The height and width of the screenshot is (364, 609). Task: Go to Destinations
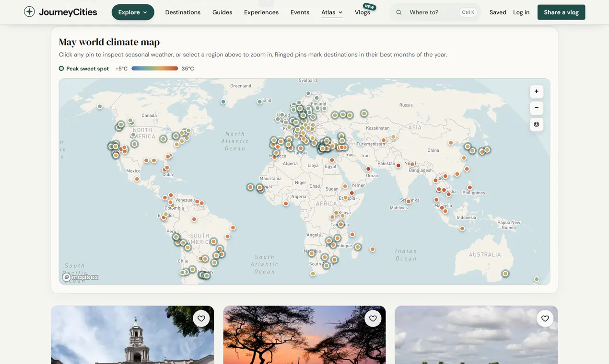tap(183, 12)
